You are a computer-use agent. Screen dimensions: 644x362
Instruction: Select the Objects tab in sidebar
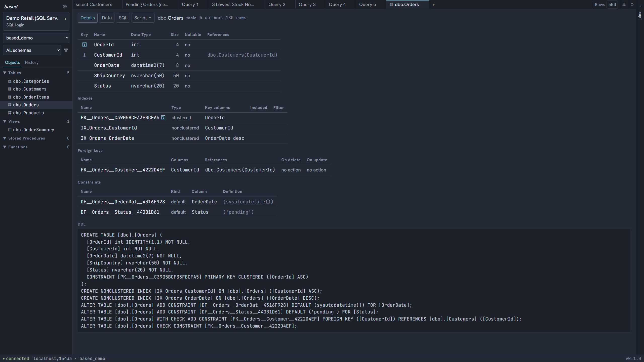[12, 62]
